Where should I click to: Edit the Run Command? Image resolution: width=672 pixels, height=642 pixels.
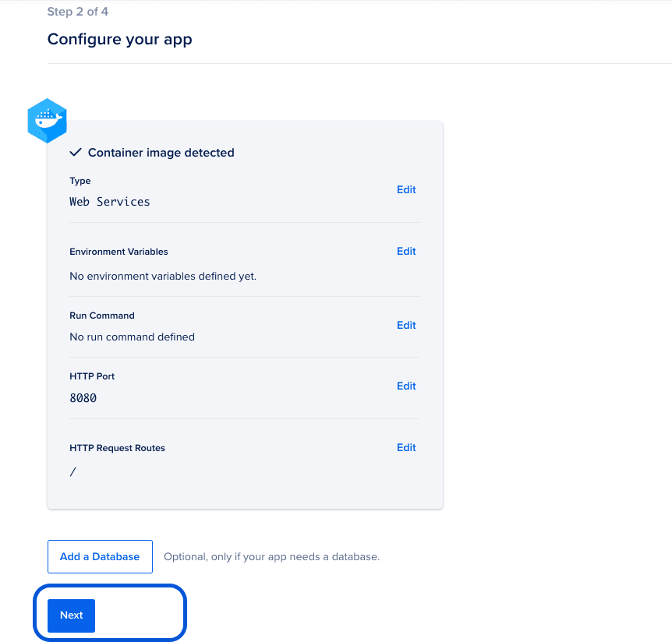tap(406, 325)
